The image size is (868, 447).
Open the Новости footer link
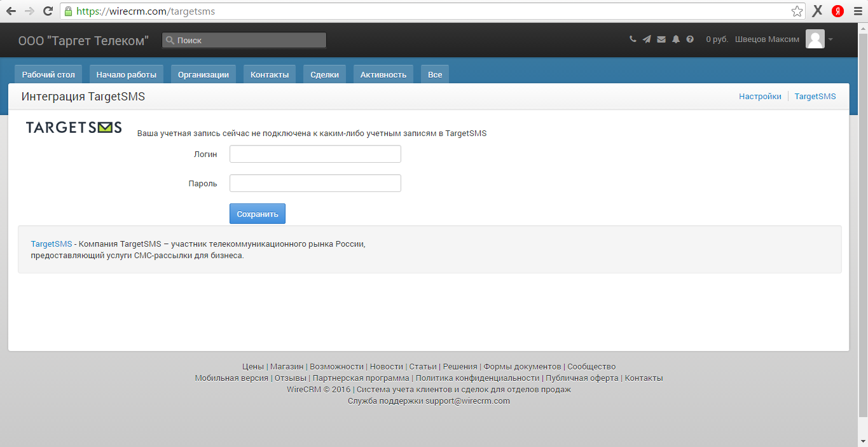[387, 367]
